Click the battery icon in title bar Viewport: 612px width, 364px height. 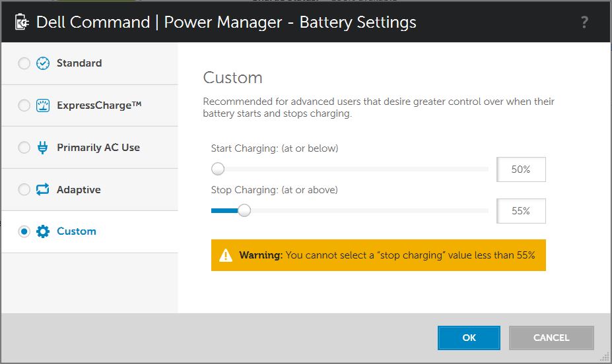[22, 22]
